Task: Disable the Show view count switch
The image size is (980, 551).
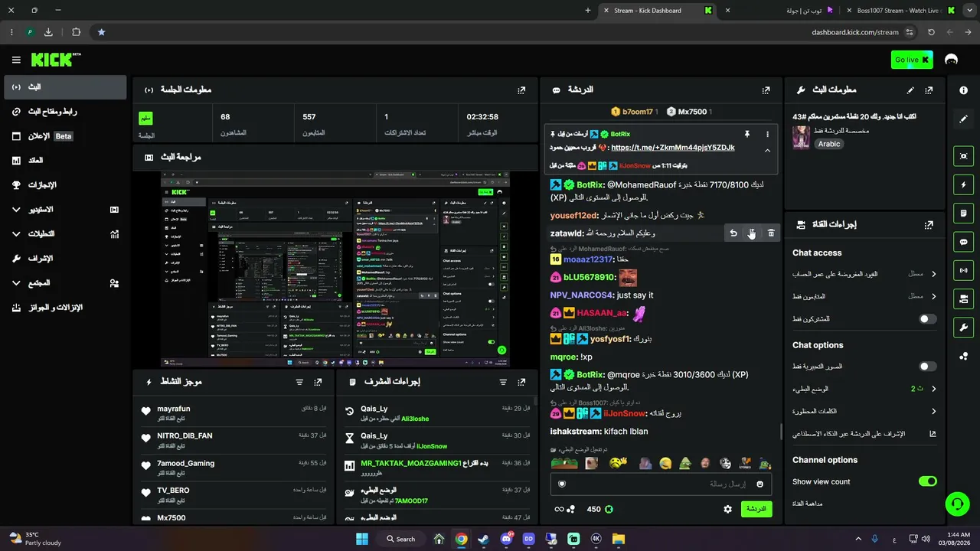Action: [928, 481]
